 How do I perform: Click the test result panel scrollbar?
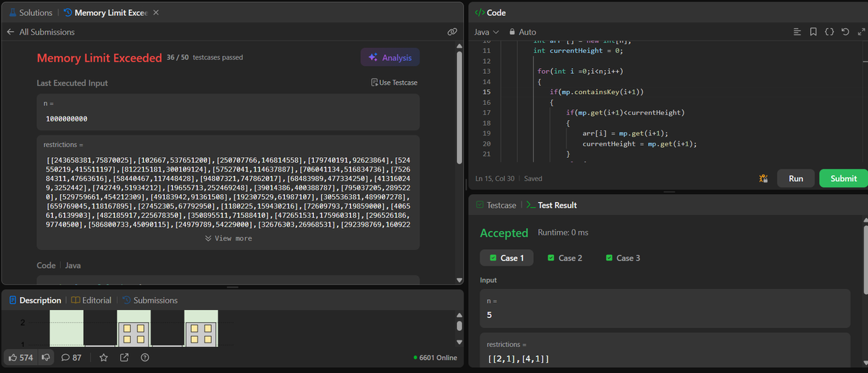tap(864, 261)
